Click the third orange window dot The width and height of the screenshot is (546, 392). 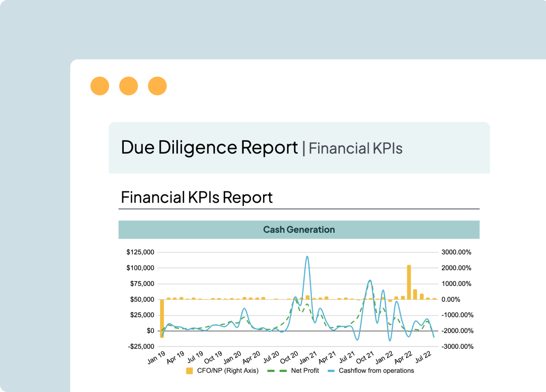157,86
